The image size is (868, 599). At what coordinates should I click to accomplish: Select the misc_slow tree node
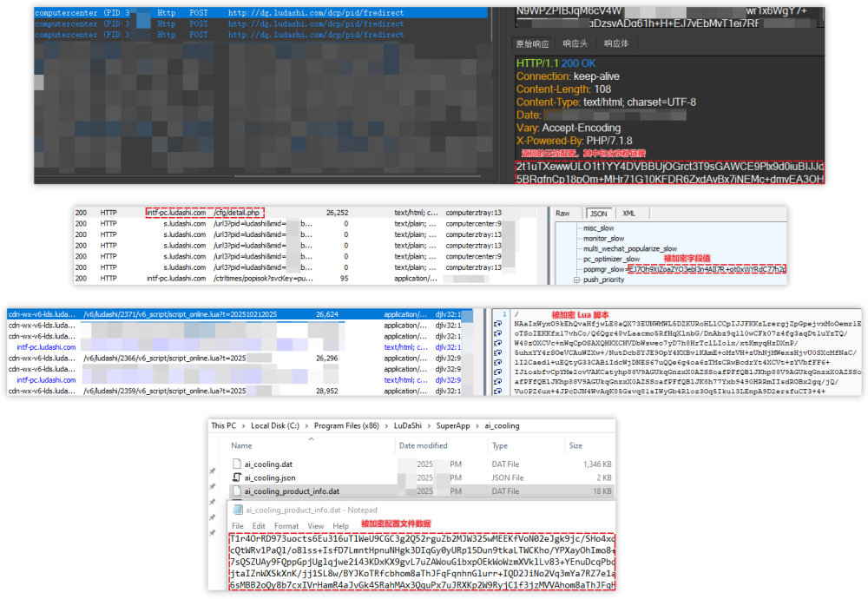(x=598, y=228)
